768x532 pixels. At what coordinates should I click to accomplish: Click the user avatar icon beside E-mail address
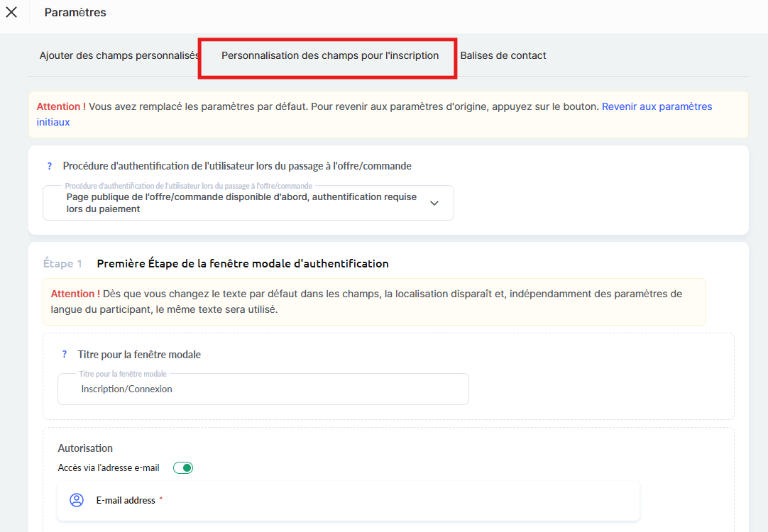(x=77, y=500)
